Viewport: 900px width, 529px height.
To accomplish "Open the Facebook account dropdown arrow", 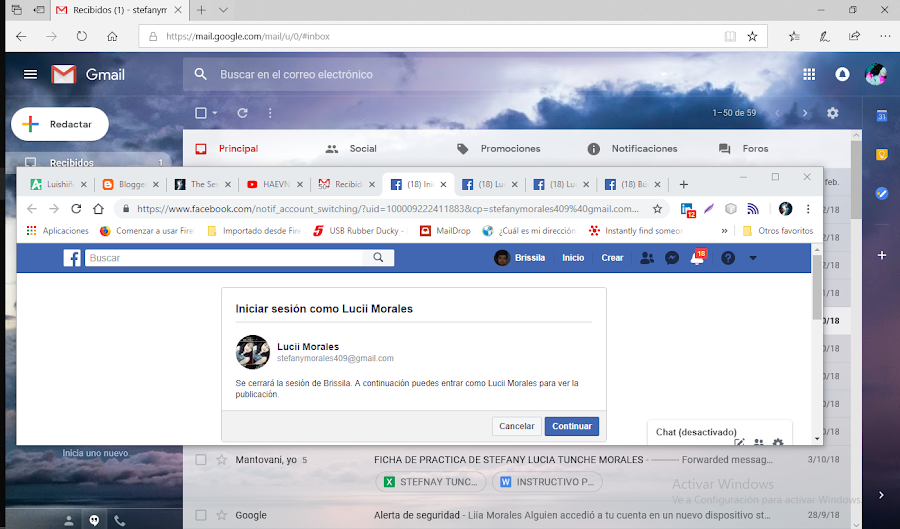I will [753, 258].
